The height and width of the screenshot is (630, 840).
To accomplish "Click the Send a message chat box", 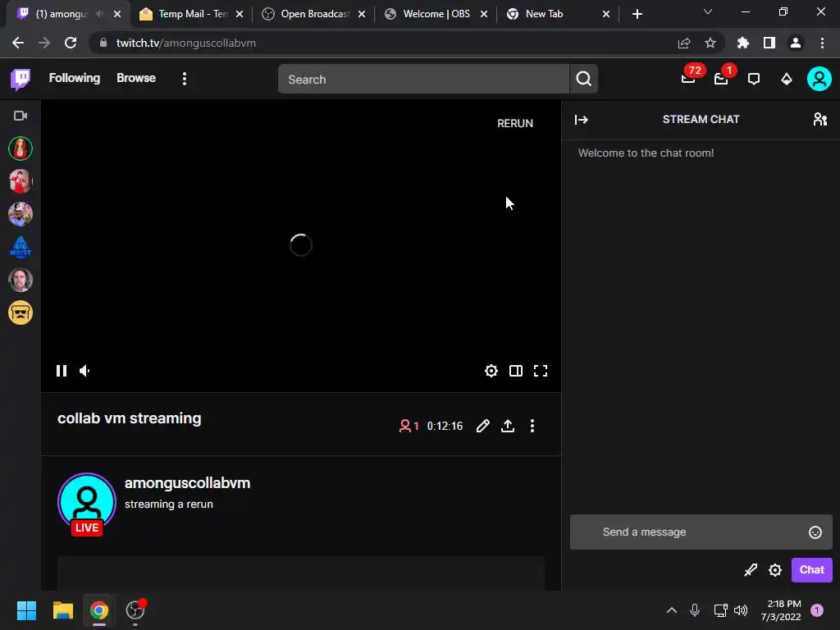I will pos(701,532).
